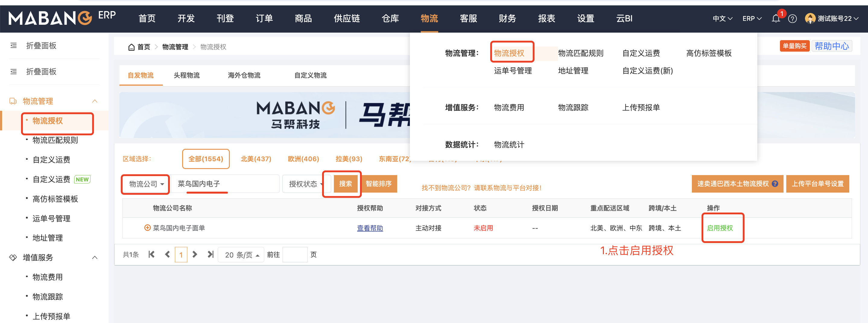868x323 pixels.
Task: Open the 中文 language selector
Action: [722, 19]
